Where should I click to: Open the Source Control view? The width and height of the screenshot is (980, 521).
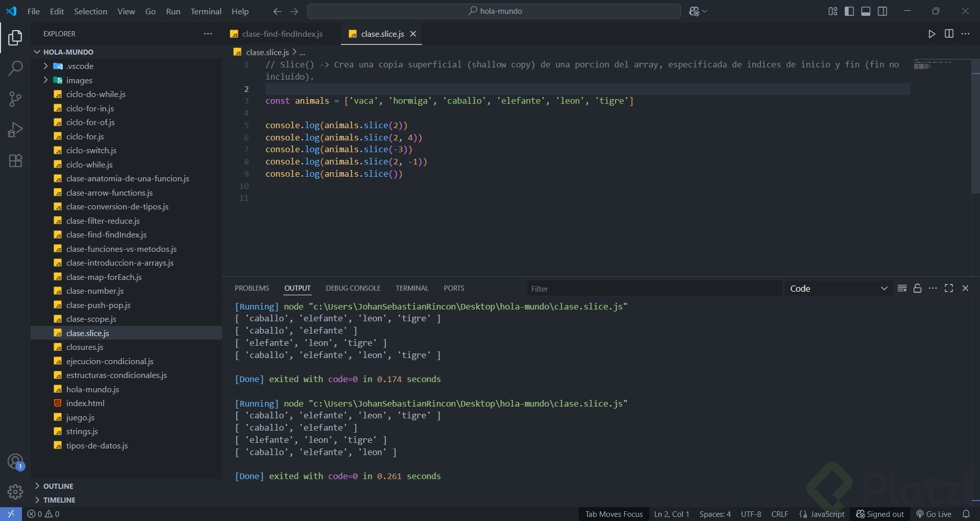(x=15, y=99)
